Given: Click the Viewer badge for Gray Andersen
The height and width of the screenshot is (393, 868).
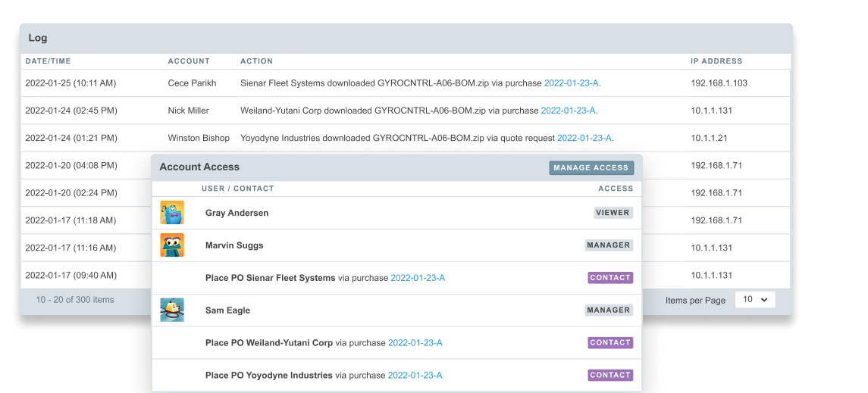Looking at the screenshot, I should [613, 213].
